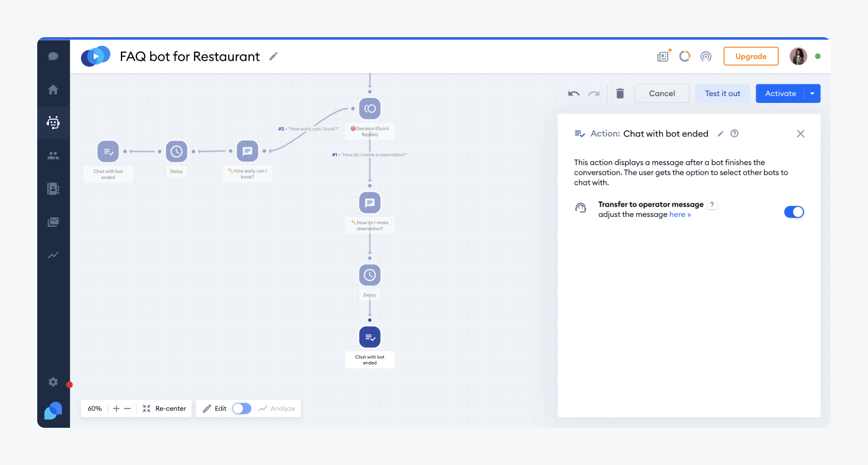The height and width of the screenshot is (465, 868).
Task: Open the chatbots section in sidebar
Action: (x=53, y=123)
